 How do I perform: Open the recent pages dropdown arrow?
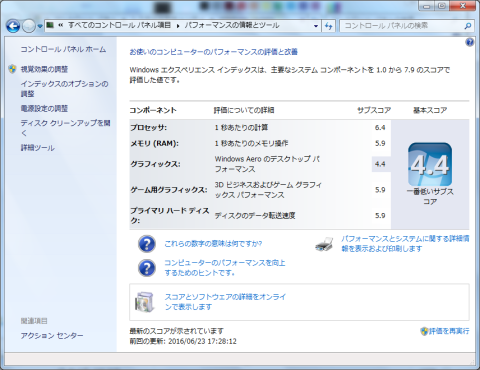40,26
